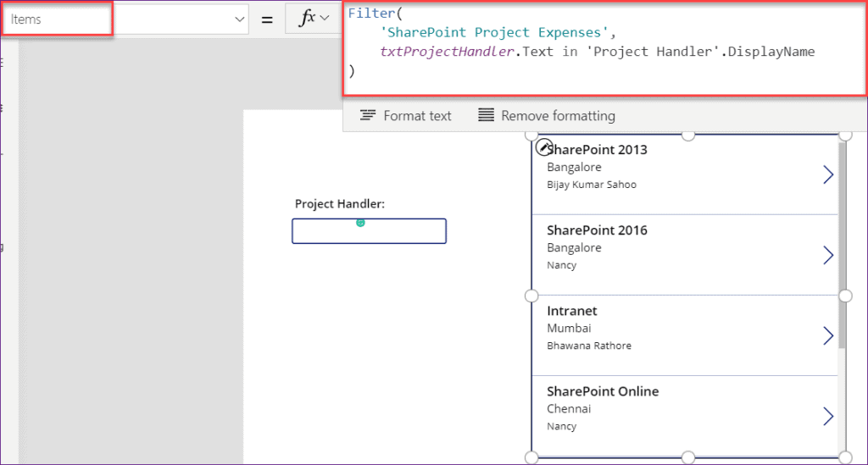
Task: Open the Intranet item arrow
Action: coord(827,335)
